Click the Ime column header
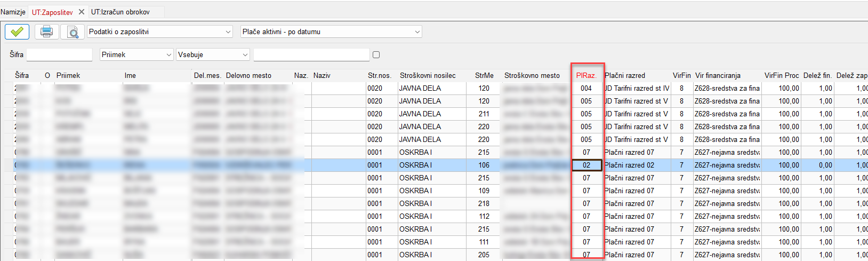Image resolution: width=868 pixels, height=261 pixels. tap(130, 75)
